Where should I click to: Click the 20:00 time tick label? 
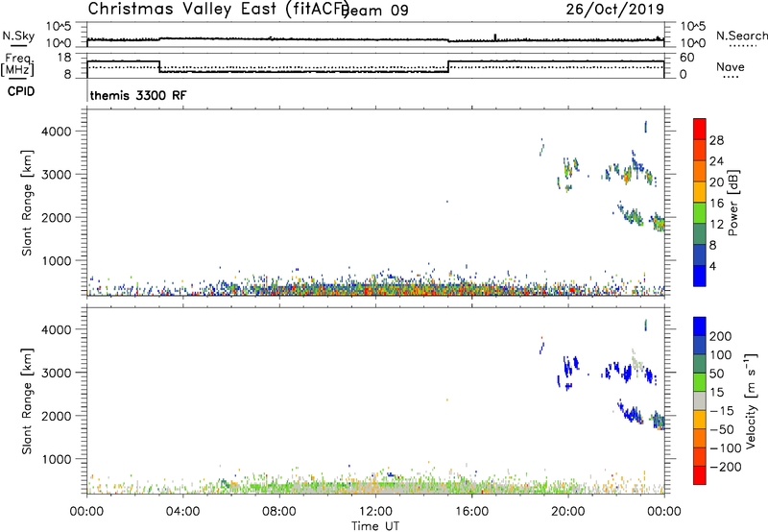pos(568,512)
